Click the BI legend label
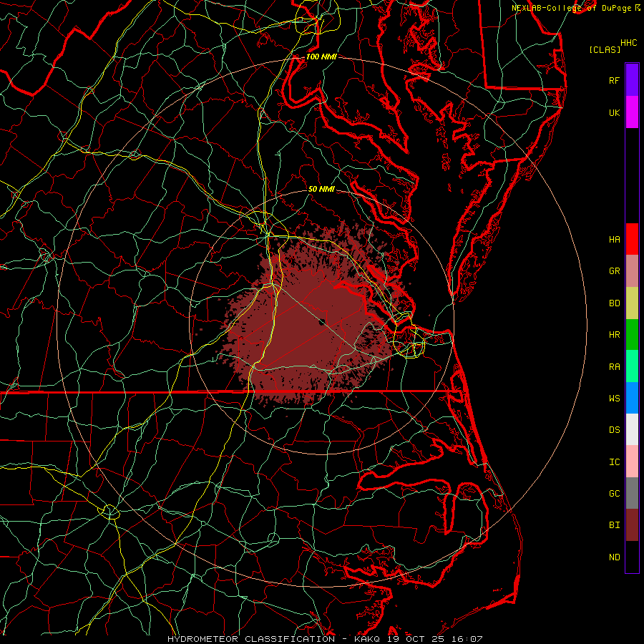 point(614,525)
